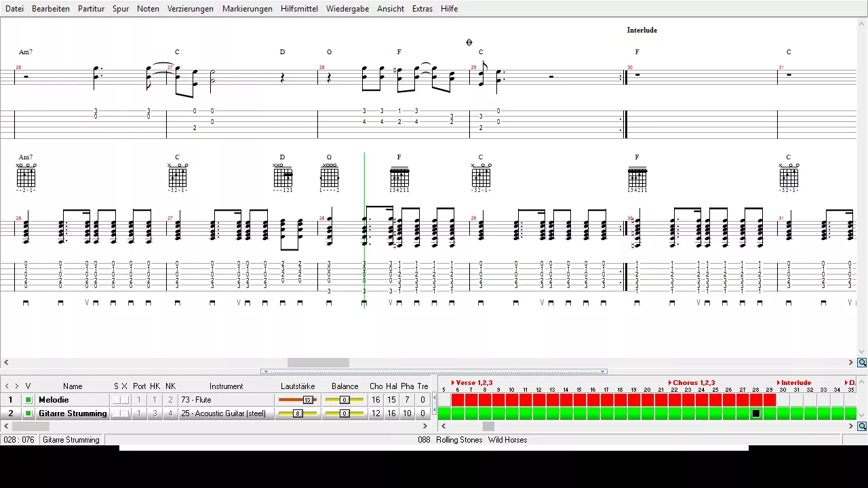Open the Hilfe menu
868x488 pixels.
(x=449, y=9)
